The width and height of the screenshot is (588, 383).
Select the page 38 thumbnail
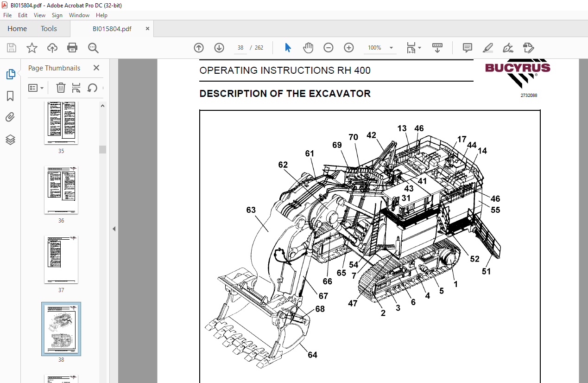pyautogui.click(x=61, y=329)
